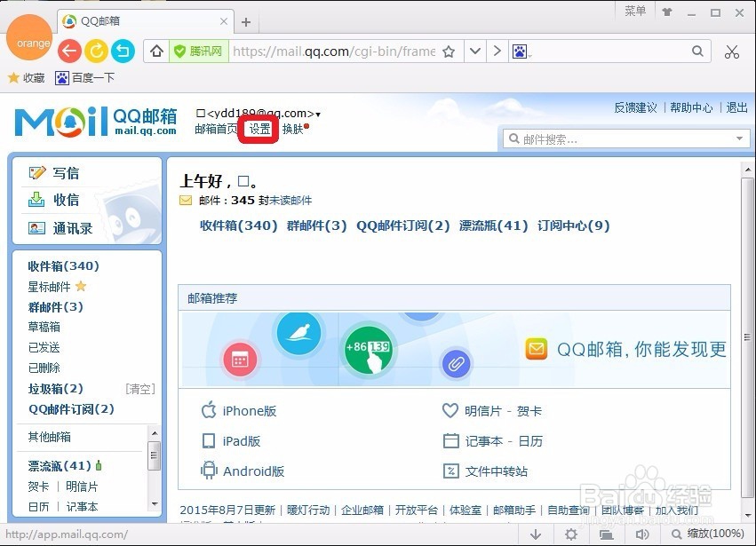Open 设置 settings page
756x546 pixels.
point(259,129)
